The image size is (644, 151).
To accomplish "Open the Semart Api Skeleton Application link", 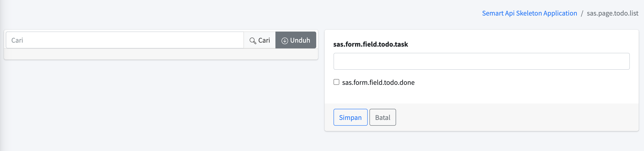I will point(529,13).
